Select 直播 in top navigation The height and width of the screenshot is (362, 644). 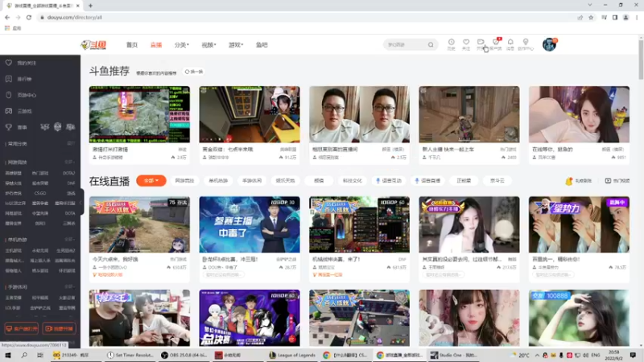click(156, 45)
